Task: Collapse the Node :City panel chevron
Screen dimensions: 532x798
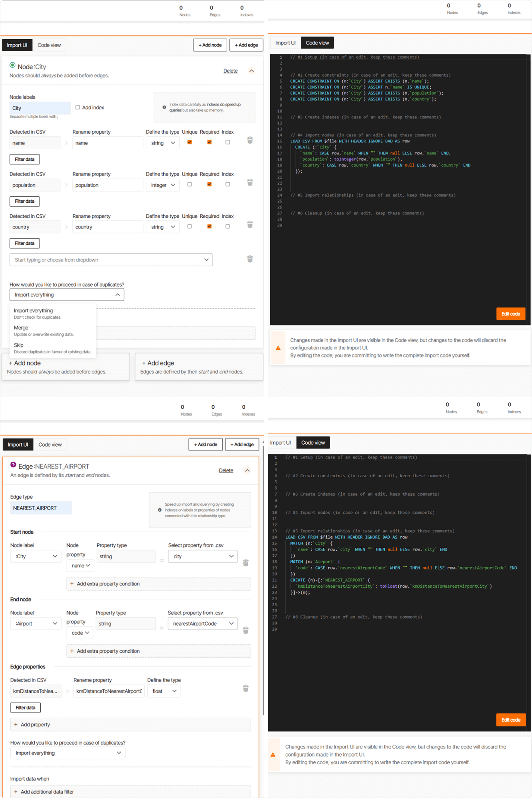Action: pos(251,70)
